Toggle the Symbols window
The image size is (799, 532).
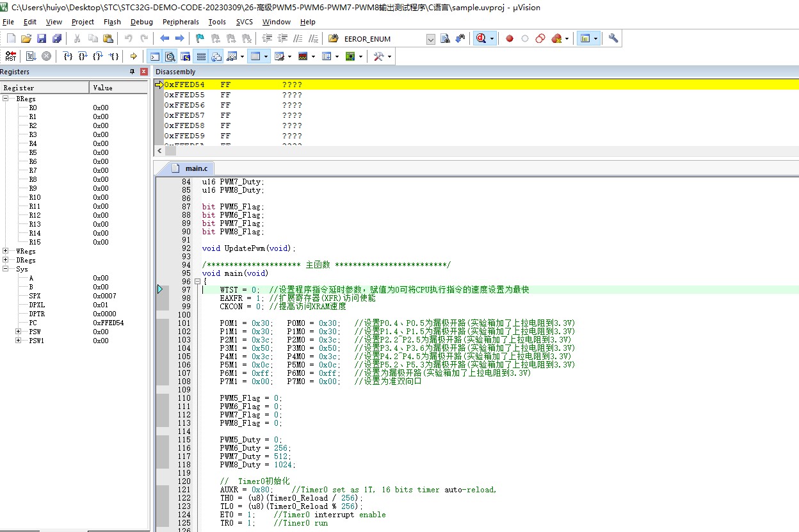pyautogui.click(x=185, y=56)
